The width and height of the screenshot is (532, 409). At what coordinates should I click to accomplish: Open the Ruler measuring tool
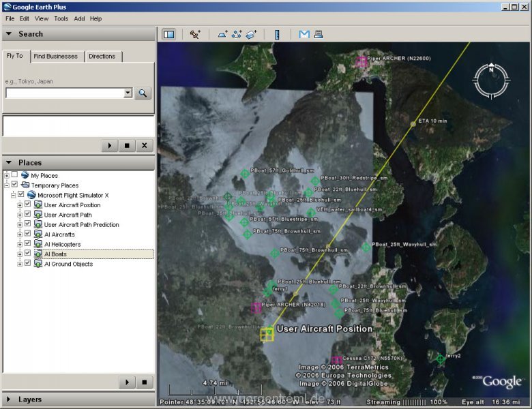tap(277, 35)
